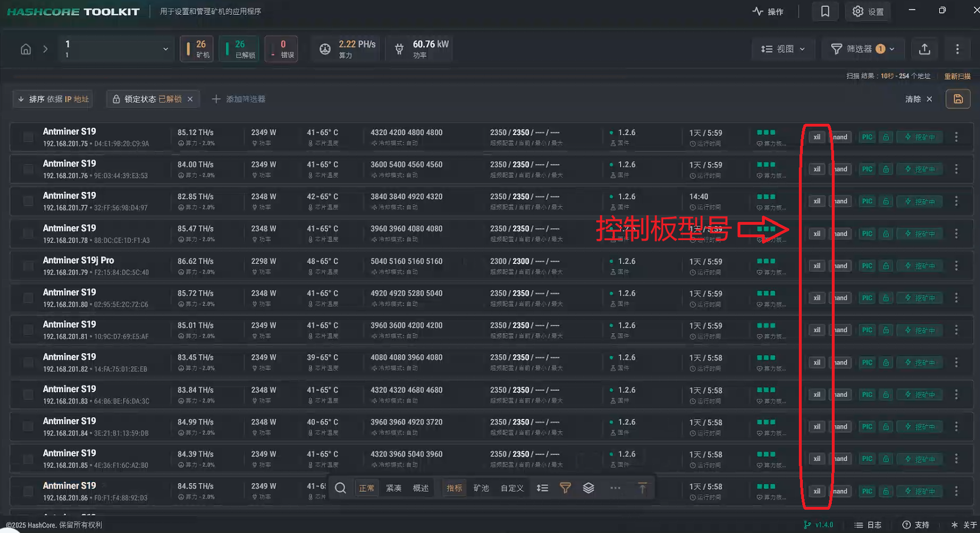The height and width of the screenshot is (533, 980).
Task: Open row menu for 192.168.201.84
Action: point(956,427)
